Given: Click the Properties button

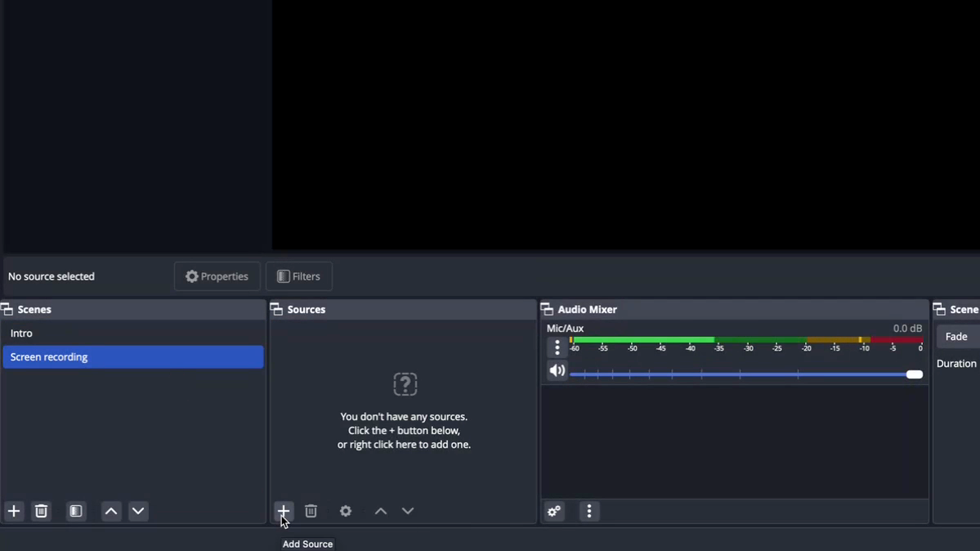Looking at the screenshot, I should point(217,276).
